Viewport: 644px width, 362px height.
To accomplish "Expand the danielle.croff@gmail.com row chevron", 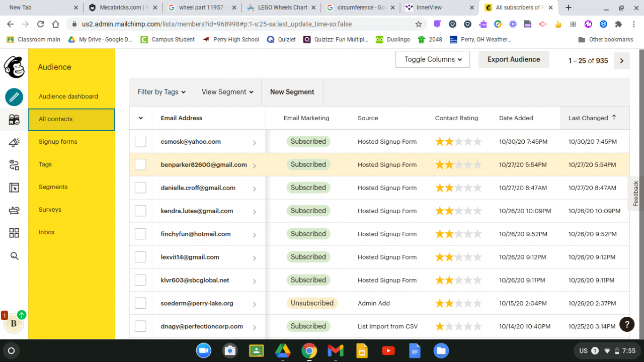I will 255,189.
